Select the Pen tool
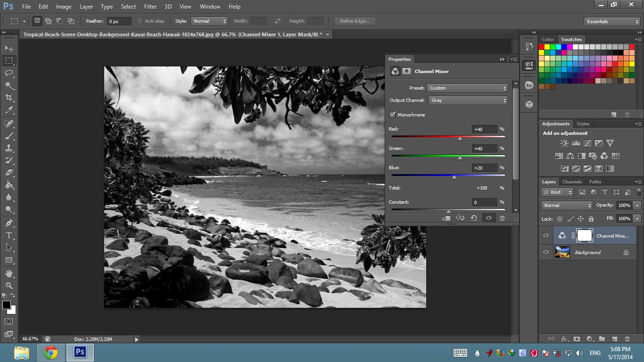The height and width of the screenshot is (362, 644). pyautogui.click(x=9, y=222)
